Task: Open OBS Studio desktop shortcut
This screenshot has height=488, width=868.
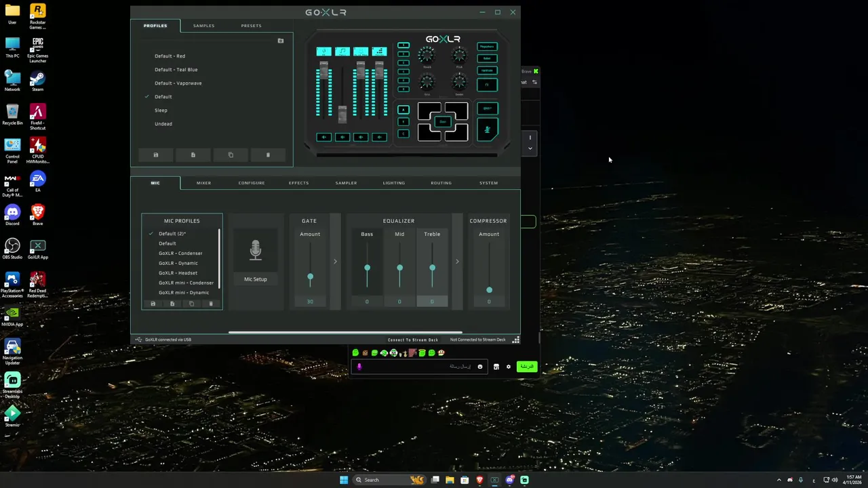Action: pos(12,248)
